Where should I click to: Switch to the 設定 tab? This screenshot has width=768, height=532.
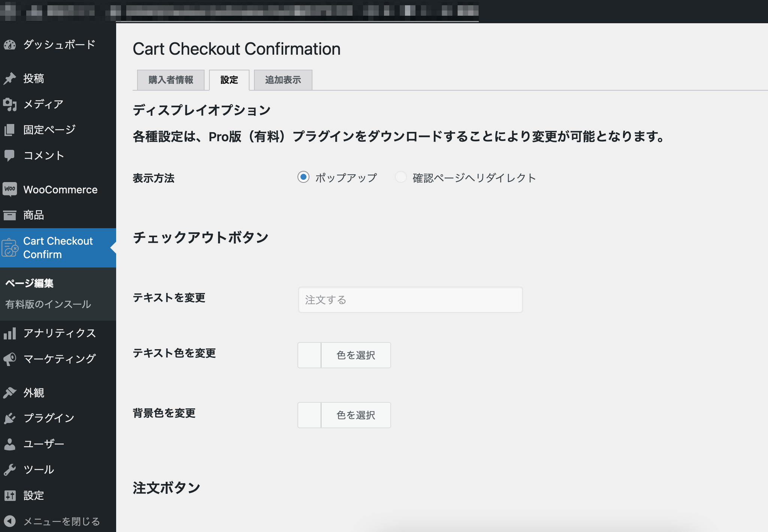[229, 80]
